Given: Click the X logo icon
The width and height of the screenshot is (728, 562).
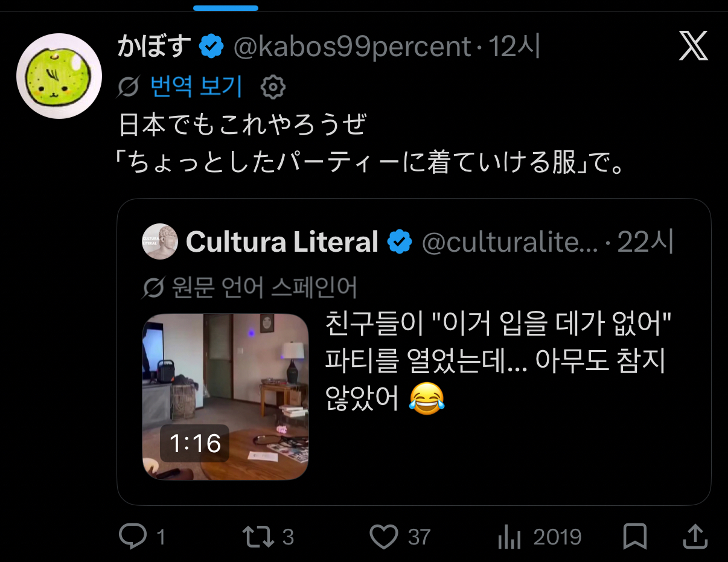Looking at the screenshot, I should pyautogui.click(x=694, y=46).
